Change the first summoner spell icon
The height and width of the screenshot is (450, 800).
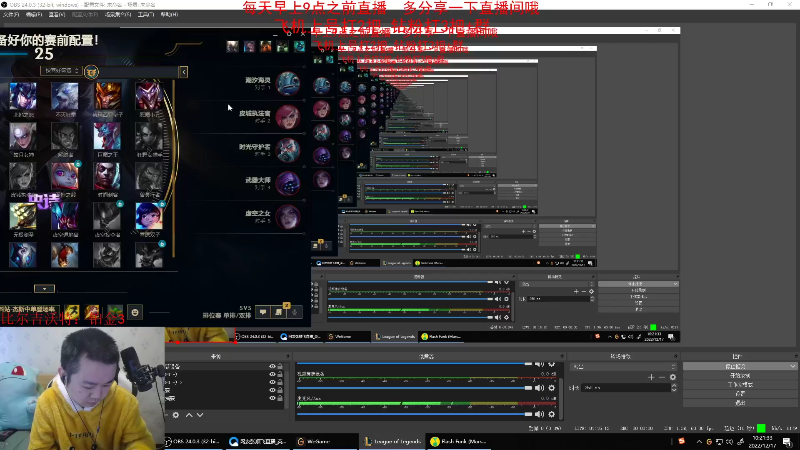[x=71, y=312]
